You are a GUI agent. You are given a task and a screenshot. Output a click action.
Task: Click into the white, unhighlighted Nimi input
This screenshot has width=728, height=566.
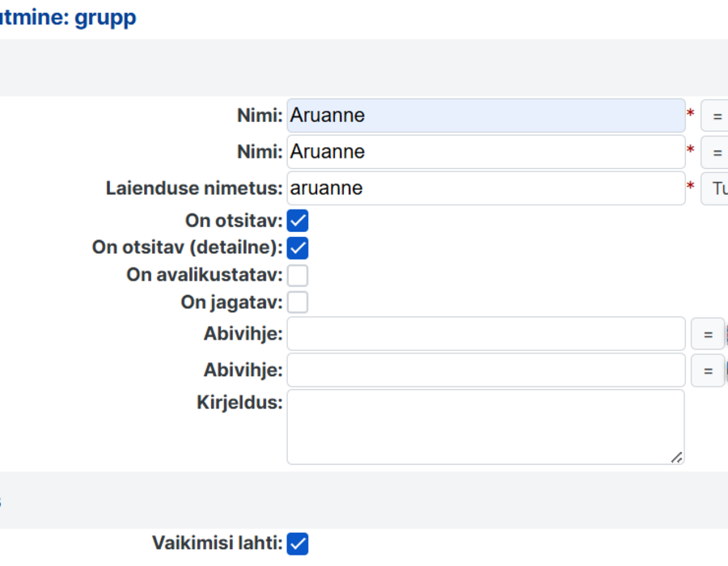click(486, 152)
